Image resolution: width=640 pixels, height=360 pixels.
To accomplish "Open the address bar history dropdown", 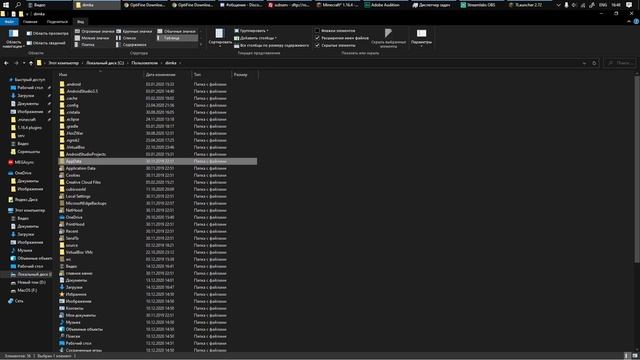I will coord(584,63).
